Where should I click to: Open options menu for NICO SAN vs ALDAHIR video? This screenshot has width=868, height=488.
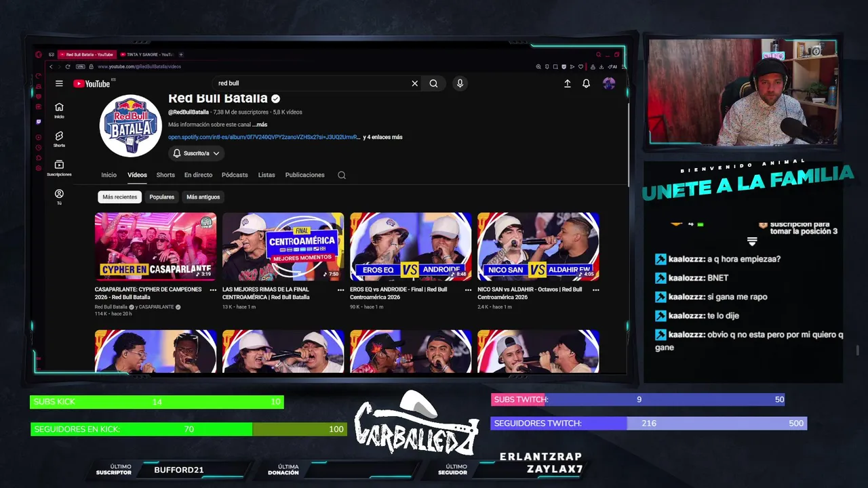click(595, 289)
